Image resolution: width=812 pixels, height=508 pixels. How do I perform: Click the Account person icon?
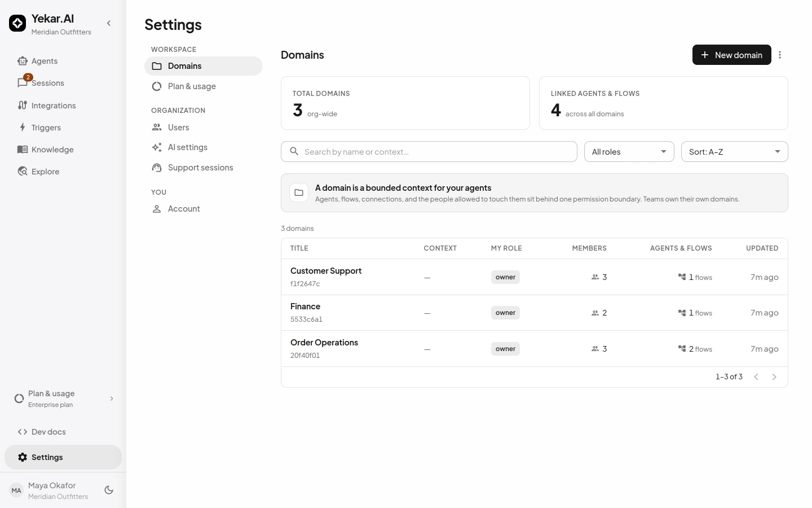[157, 209]
